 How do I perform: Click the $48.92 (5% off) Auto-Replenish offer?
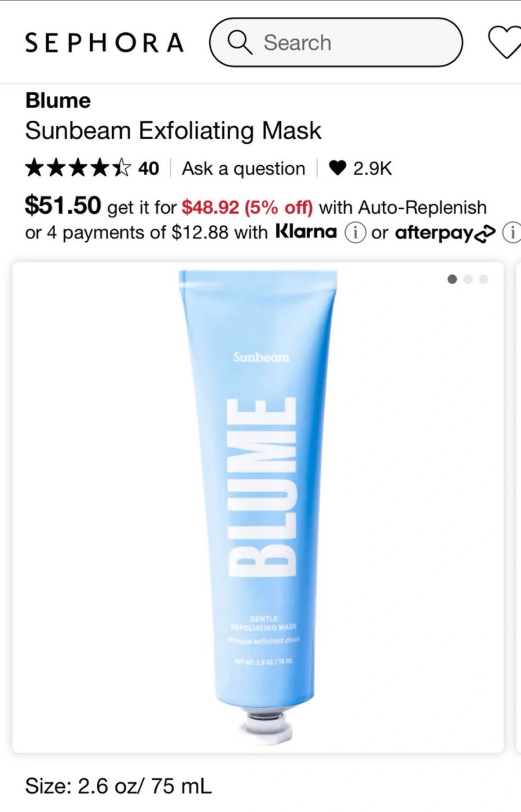(x=247, y=208)
